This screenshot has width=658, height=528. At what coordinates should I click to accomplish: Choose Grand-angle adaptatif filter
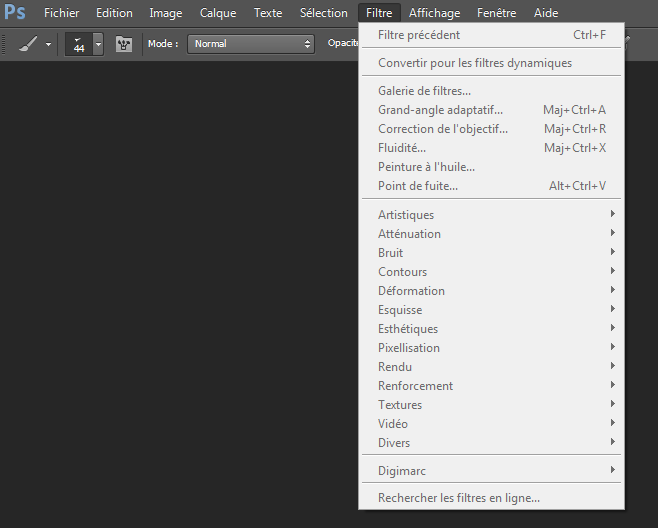coord(491,110)
